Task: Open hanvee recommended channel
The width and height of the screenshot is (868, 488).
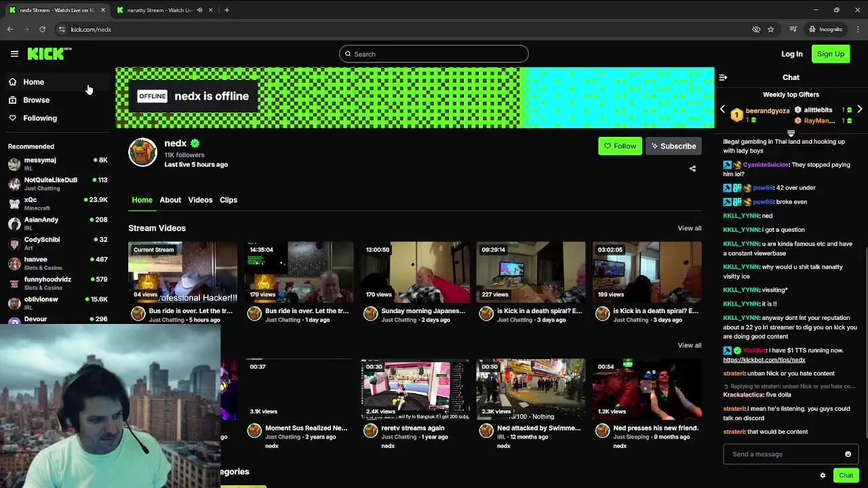Action: click(x=57, y=263)
